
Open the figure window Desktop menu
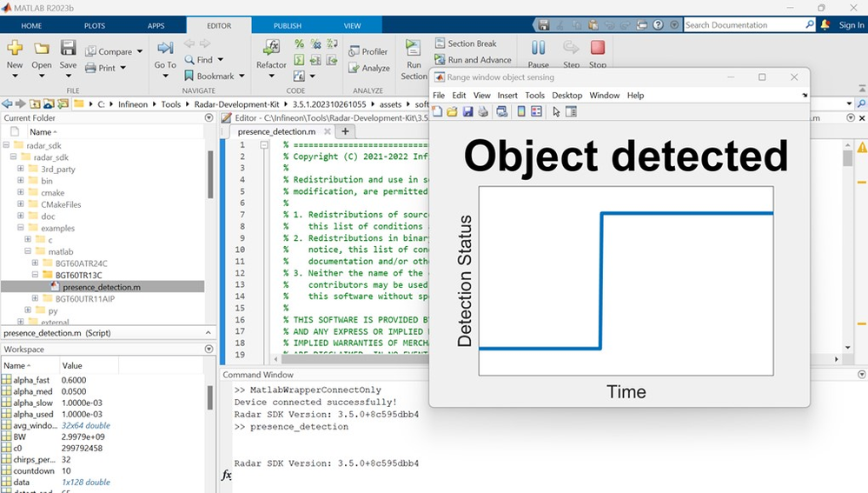click(567, 96)
